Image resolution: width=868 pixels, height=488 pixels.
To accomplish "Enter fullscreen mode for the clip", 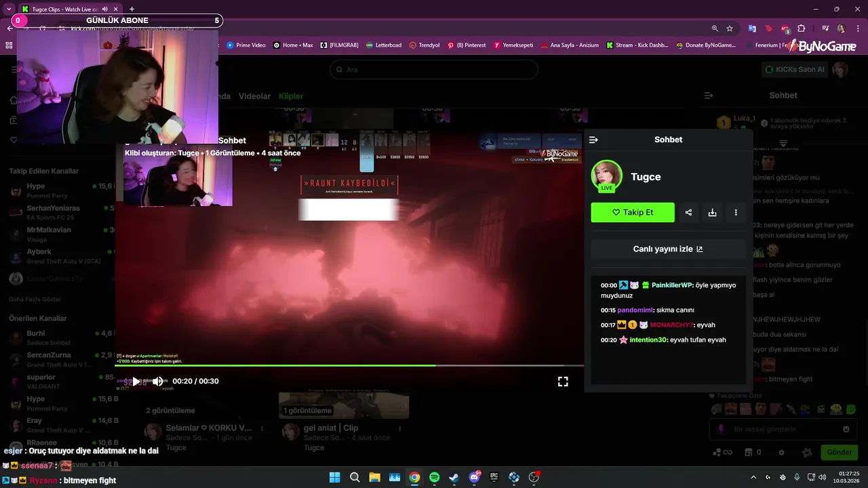I will coord(563,382).
